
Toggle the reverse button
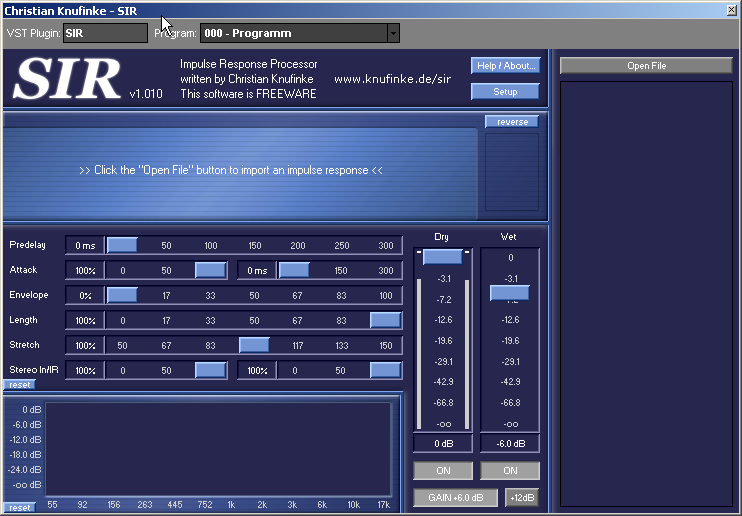click(512, 122)
